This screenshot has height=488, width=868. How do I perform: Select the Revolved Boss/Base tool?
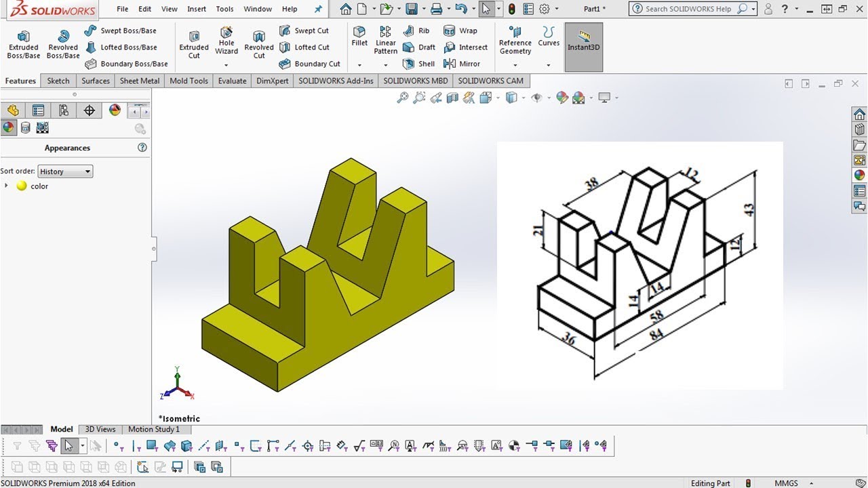(x=63, y=44)
